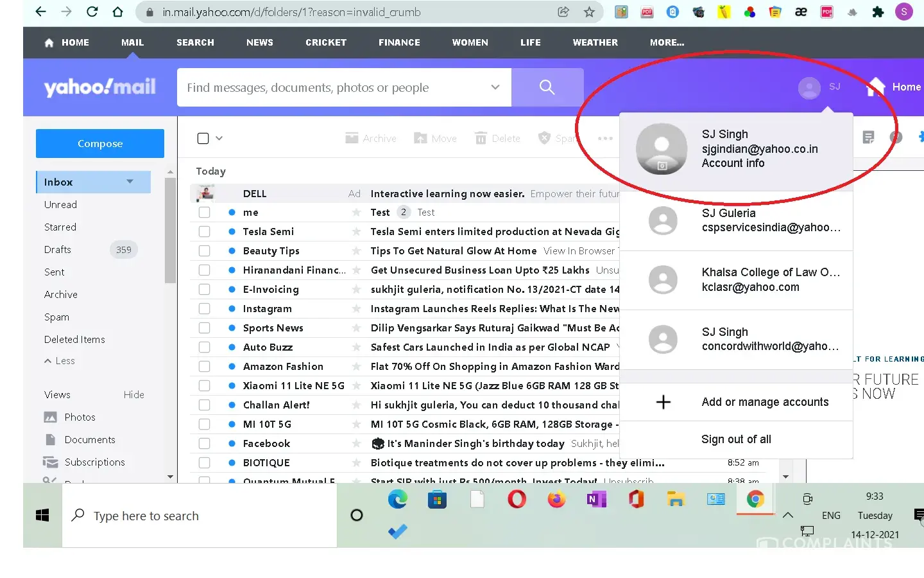Expand the search box options dropdown

click(x=495, y=87)
